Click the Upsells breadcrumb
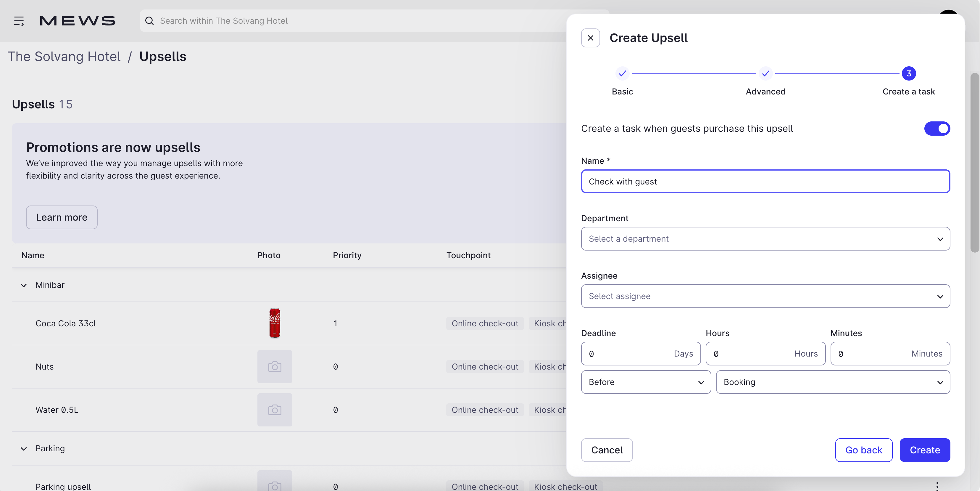This screenshot has width=980, height=491. (x=163, y=57)
